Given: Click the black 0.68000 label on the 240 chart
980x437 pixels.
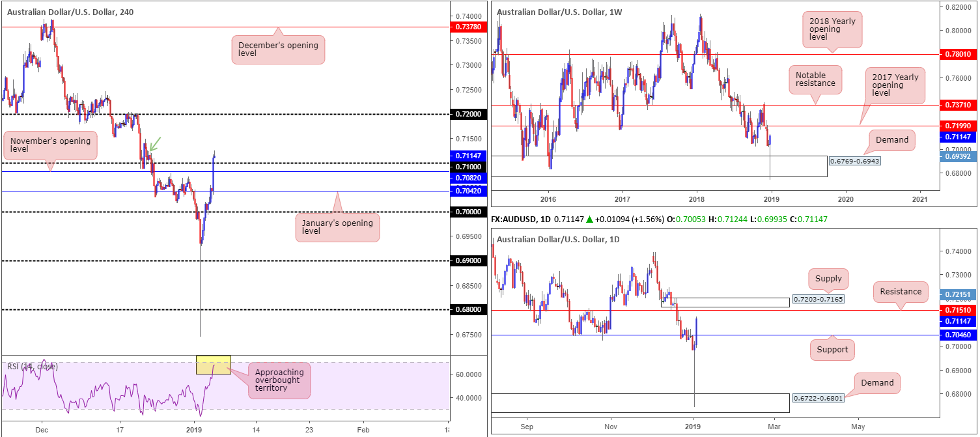Looking at the screenshot, I should tap(468, 310).
